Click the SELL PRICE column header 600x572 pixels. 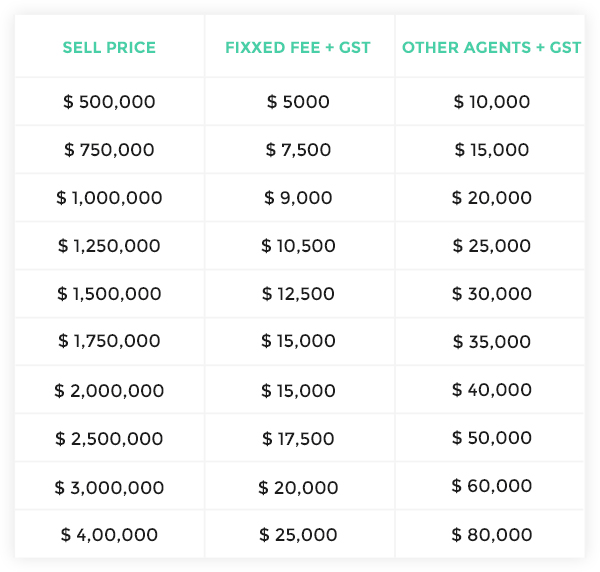tap(109, 48)
